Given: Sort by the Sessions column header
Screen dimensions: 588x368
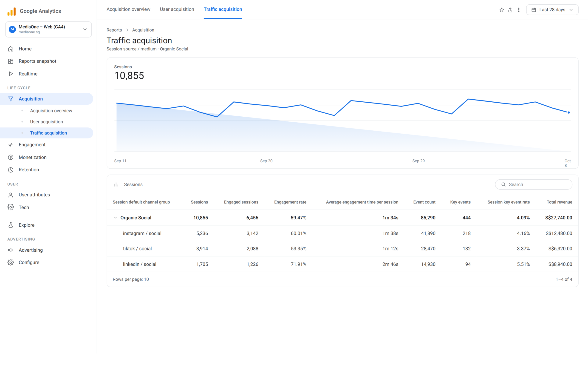Looking at the screenshot, I should pos(199,202).
